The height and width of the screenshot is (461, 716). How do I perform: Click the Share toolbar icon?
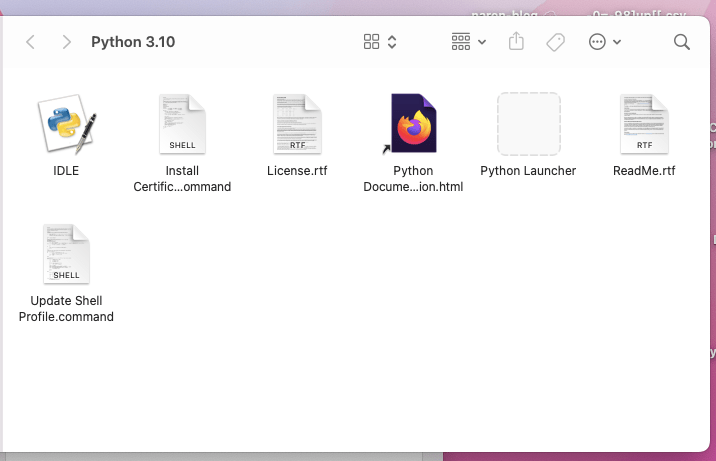(516, 41)
